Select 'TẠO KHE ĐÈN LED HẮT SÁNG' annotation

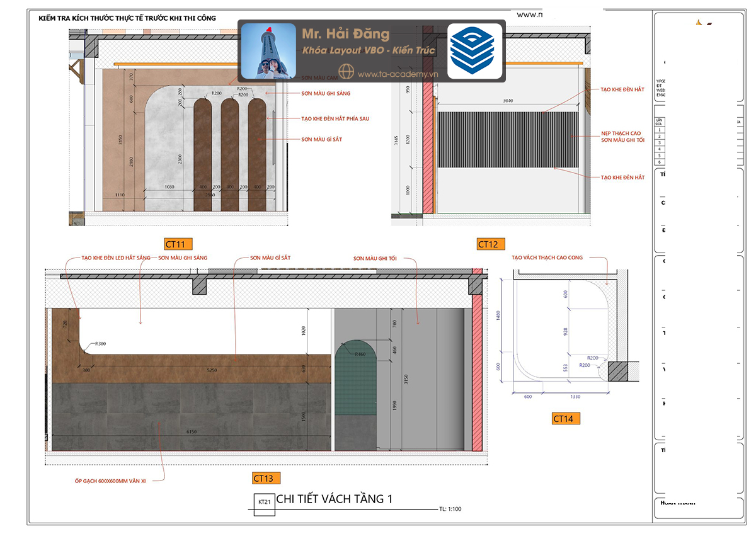coord(116,258)
